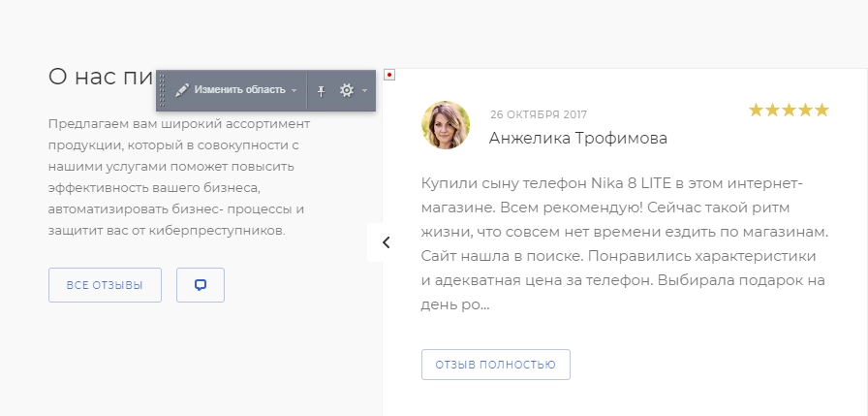This screenshot has width=868, height=416.
Task: Grab the dotted handle of edit toolbar
Action: tap(162, 90)
